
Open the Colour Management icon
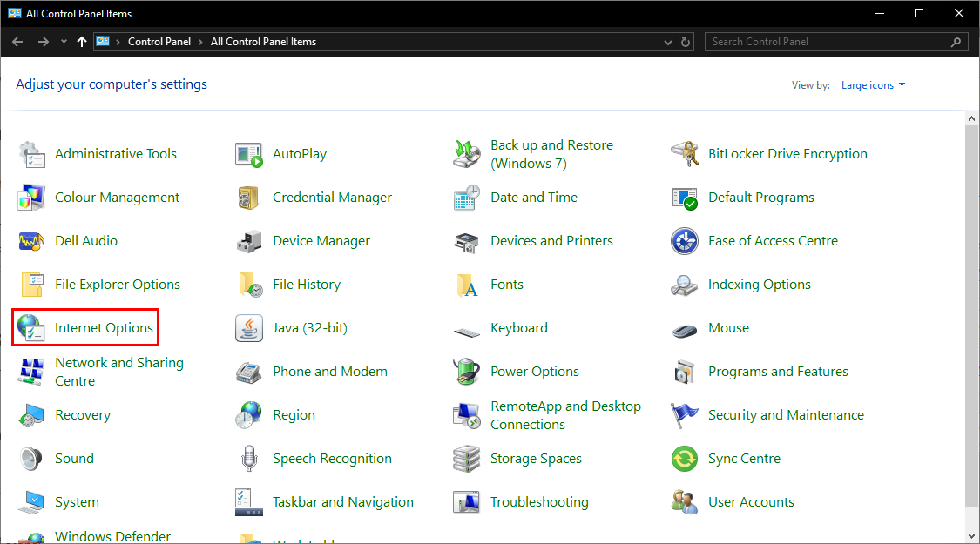pyautogui.click(x=31, y=198)
